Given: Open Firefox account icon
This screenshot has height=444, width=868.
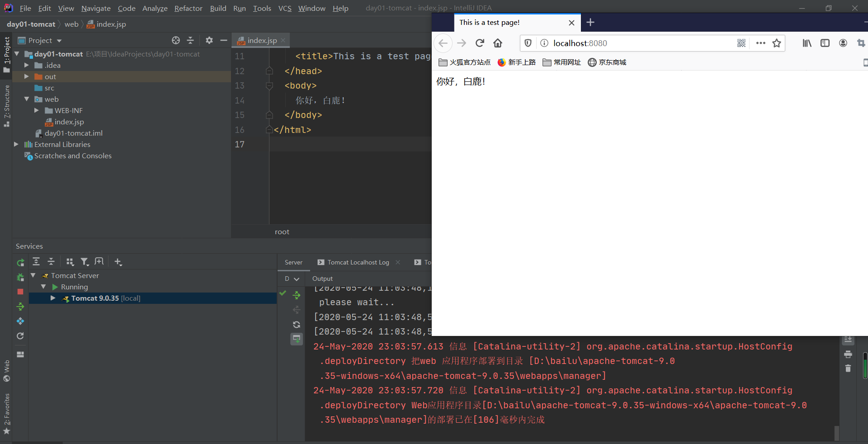Looking at the screenshot, I should [843, 43].
